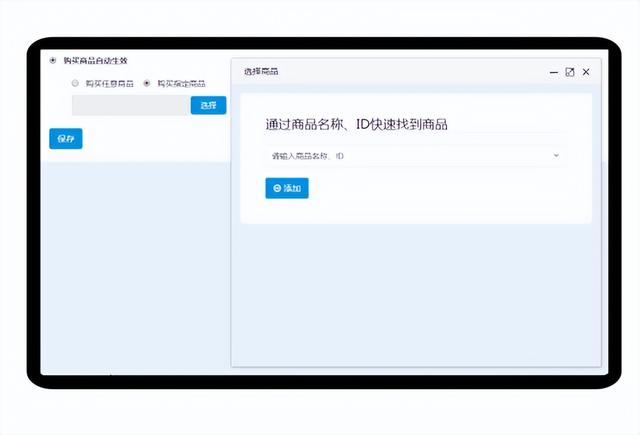The height and width of the screenshot is (435, 640).
Task: Select the 购买商品自动生效 radio button
Action: [x=53, y=61]
